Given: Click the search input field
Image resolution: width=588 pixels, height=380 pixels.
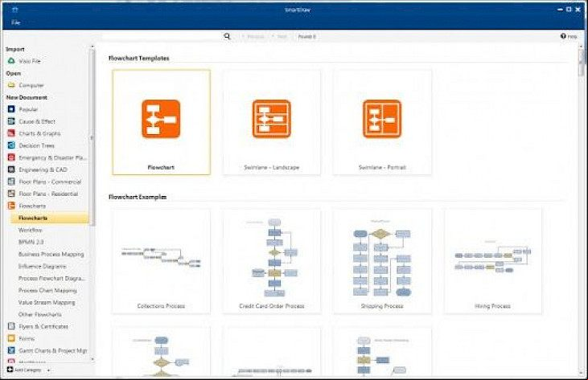Looking at the screenshot, I should (162, 36).
